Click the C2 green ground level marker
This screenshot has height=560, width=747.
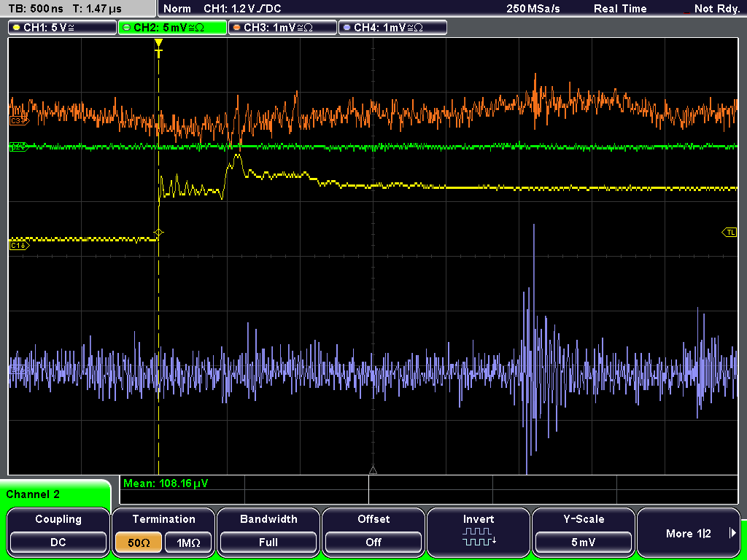pyautogui.click(x=19, y=146)
